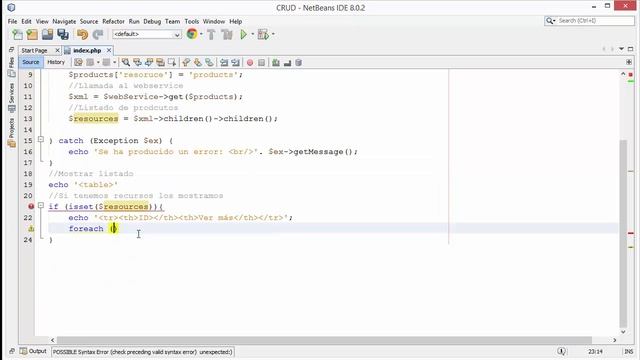
Task: Click the horizontal scrollbar thumb
Action: (324, 340)
